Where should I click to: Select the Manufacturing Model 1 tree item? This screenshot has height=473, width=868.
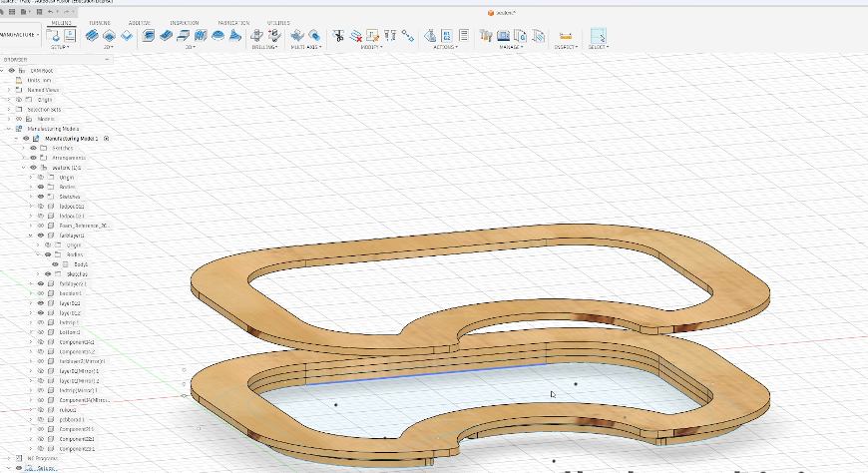coord(72,139)
